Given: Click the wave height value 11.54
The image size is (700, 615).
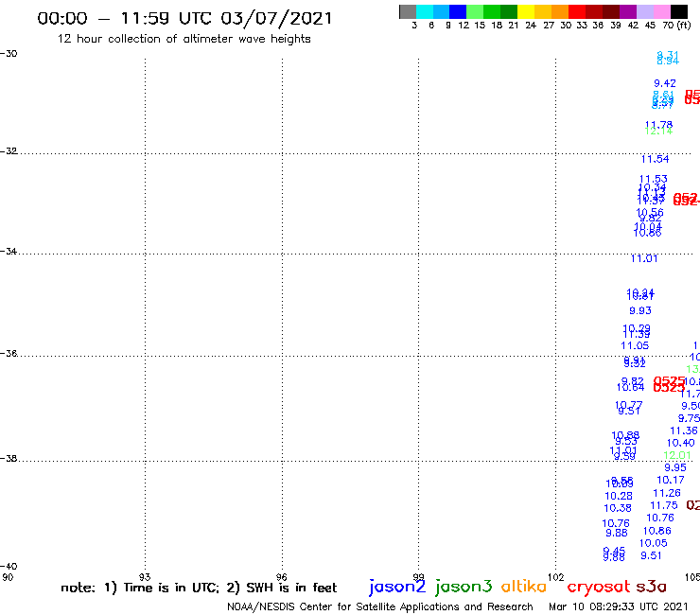Looking at the screenshot, I should click(655, 159).
